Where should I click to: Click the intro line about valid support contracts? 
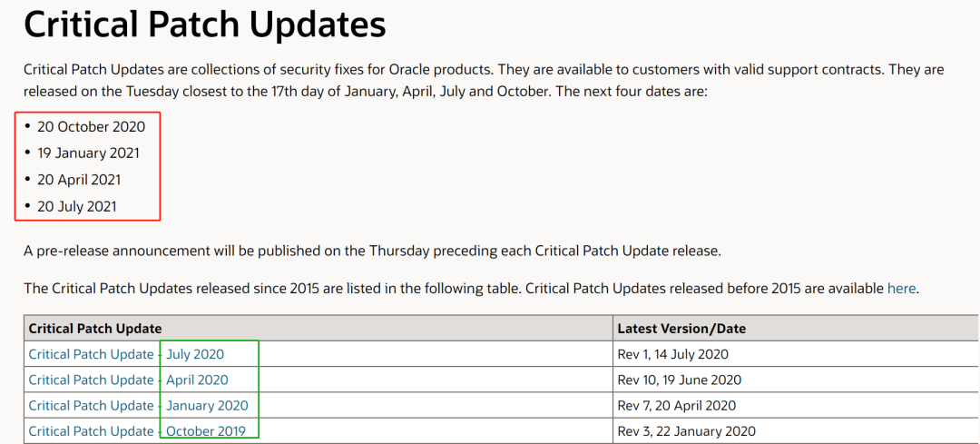tap(485, 68)
